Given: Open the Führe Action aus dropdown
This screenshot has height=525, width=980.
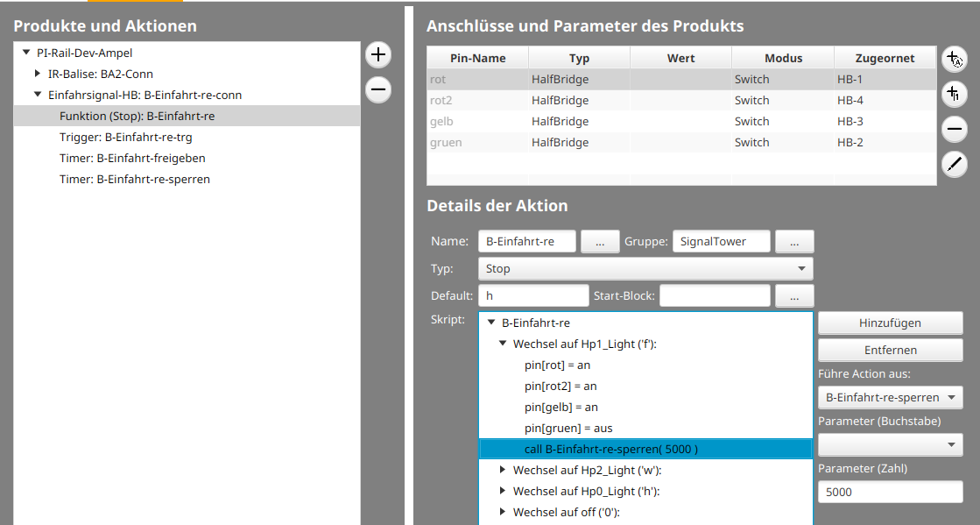Looking at the screenshot, I should point(889,397).
